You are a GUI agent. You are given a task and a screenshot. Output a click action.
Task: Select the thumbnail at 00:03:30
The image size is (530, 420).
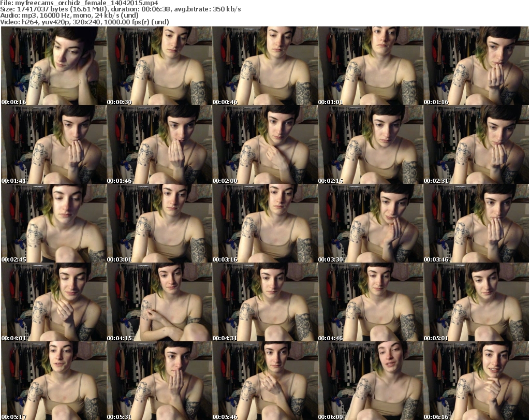tap(370, 223)
